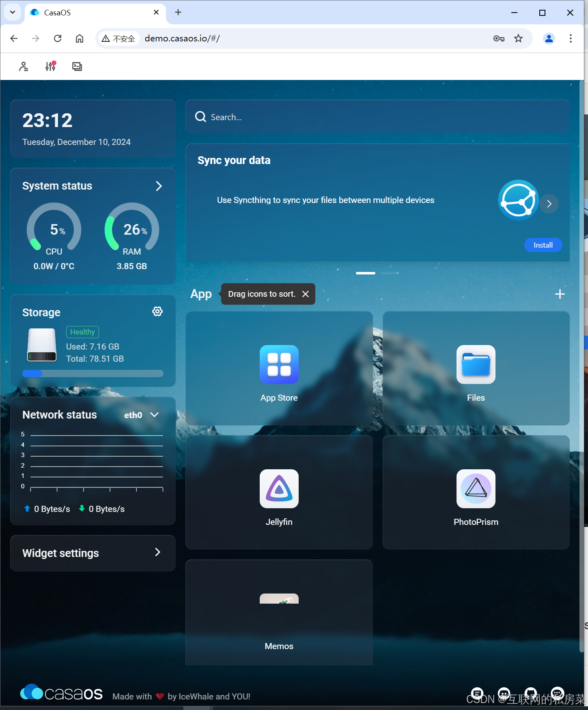
Task: Click the RAM usage gauge
Action: pyautogui.click(x=132, y=227)
